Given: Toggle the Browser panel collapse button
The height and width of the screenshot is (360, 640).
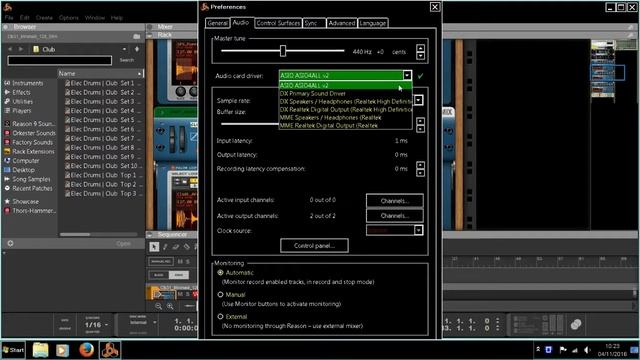Looking at the screenshot, I should coord(6,27).
